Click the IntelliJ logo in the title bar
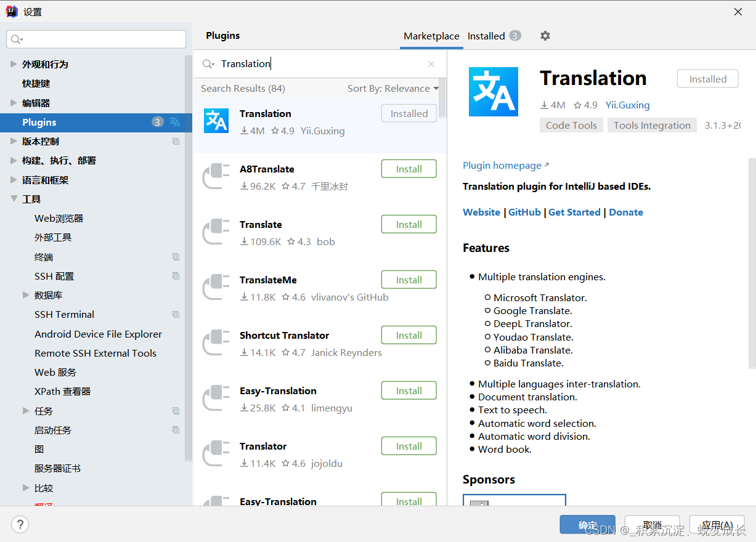The height and width of the screenshot is (542, 756). click(12, 12)
